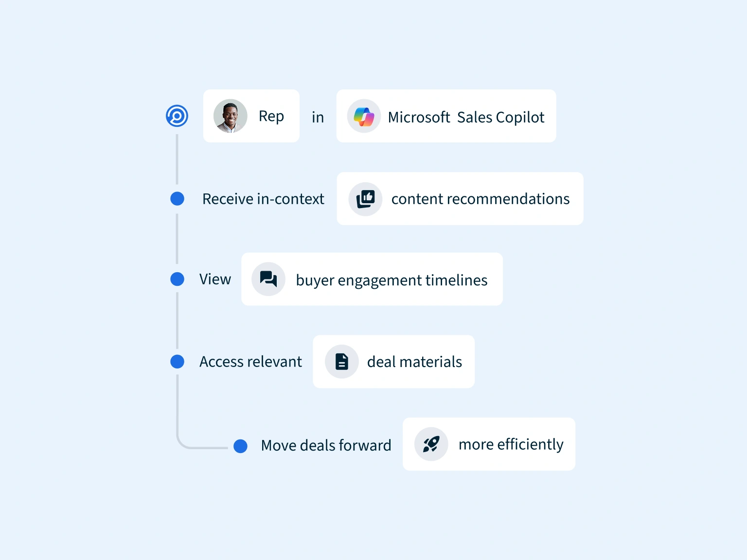Click the rocket icon

tap(431, 444)
